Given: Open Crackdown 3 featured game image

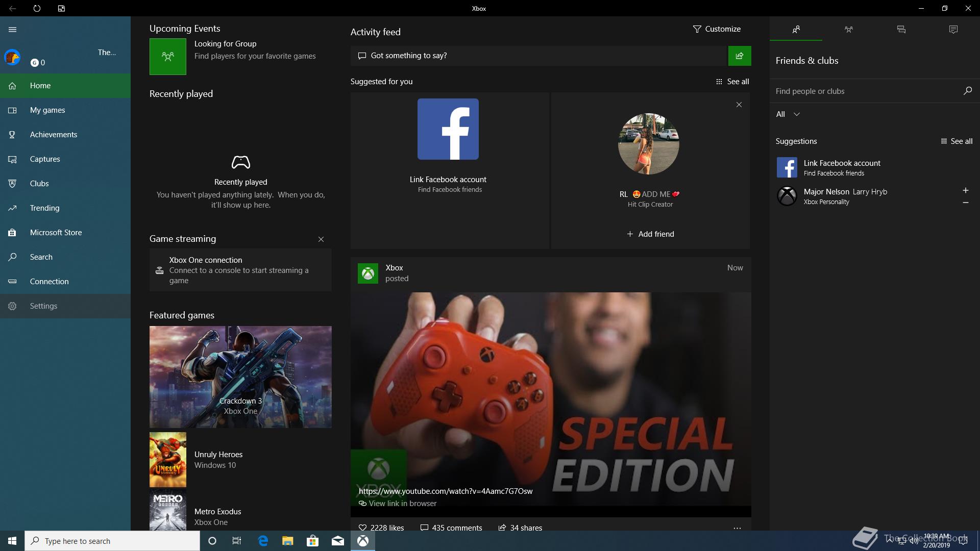Looking at the screenshot, I should (x=240, y=377).
